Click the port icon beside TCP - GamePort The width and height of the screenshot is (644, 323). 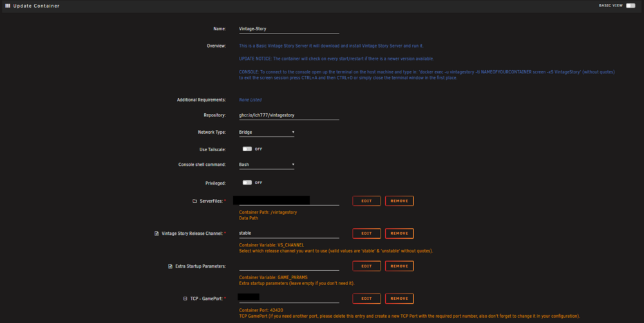click(185, 299)
